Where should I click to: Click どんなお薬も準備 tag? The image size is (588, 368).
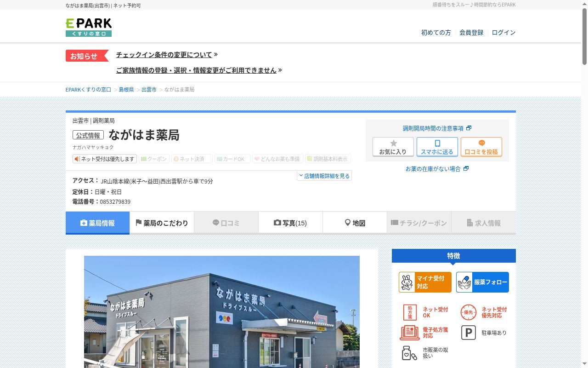pyautogui.click(x=277, y=159)
